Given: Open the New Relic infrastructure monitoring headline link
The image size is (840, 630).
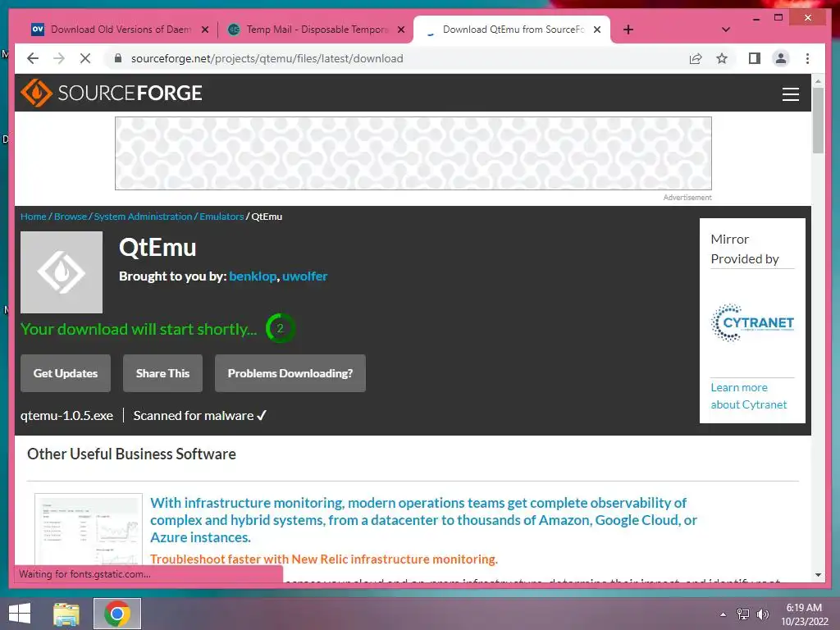Looking at the screenshot, I should tap(423, 519).
